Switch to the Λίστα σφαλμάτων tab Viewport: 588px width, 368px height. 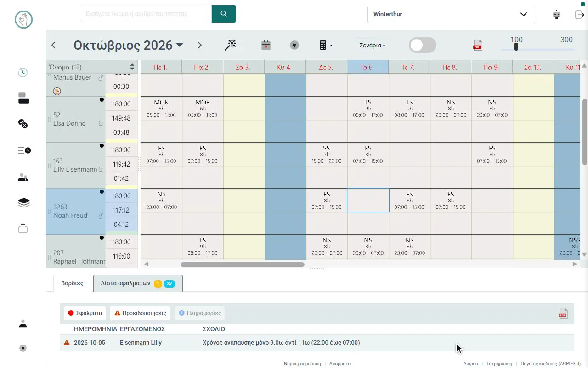coord(138,283)
